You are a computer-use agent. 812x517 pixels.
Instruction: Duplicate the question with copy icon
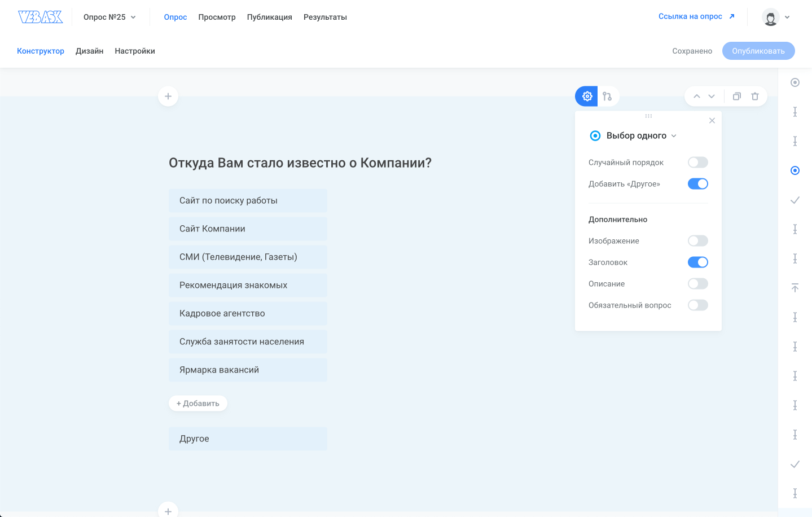click(x=736, y=97)
